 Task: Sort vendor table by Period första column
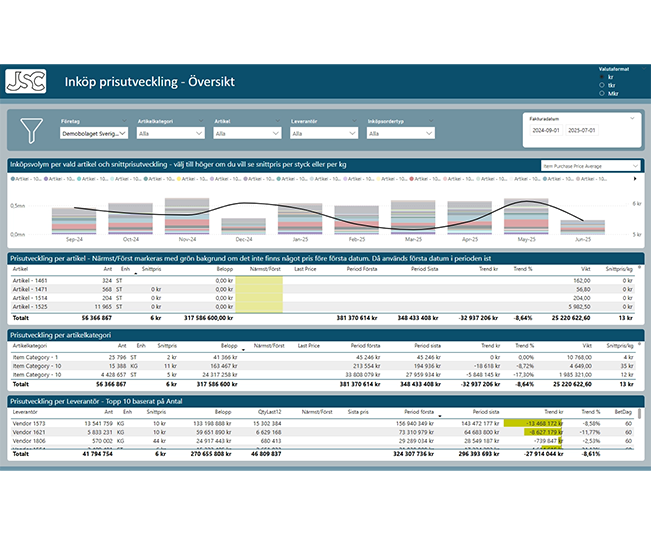point(419,412)
